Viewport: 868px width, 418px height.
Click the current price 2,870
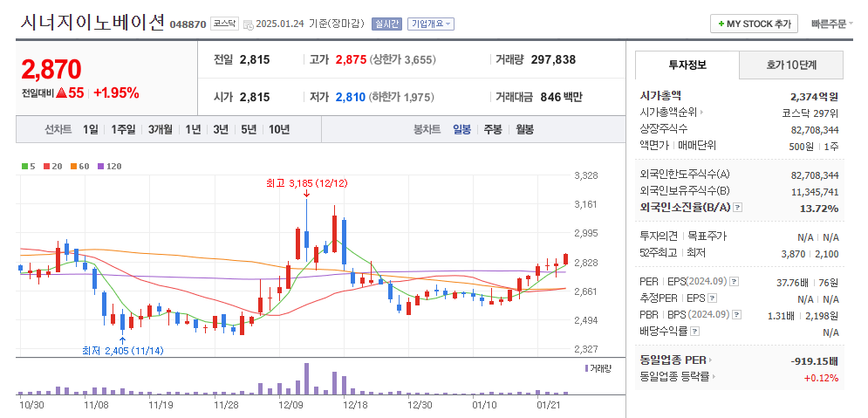(51, 69)
